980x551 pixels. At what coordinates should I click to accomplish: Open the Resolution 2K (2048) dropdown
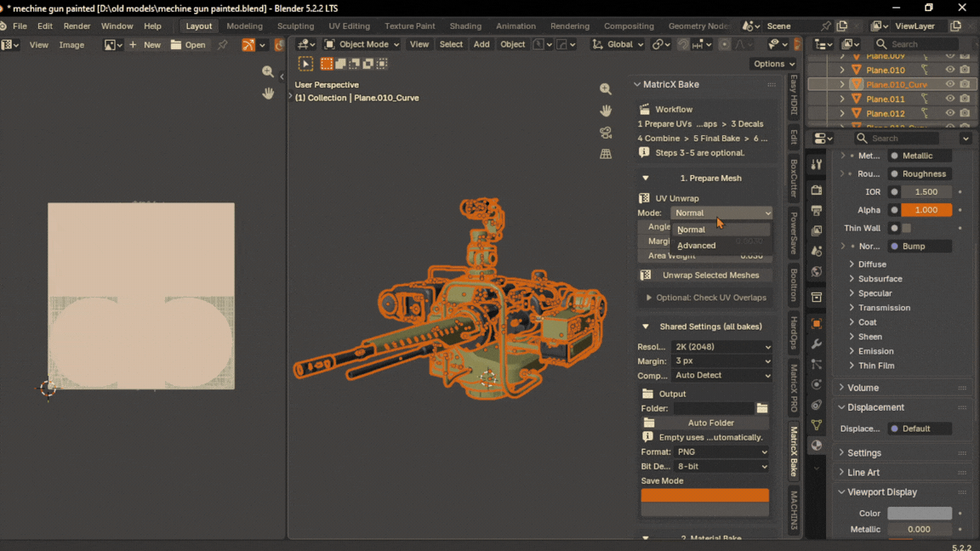click(x=722, y=347)
